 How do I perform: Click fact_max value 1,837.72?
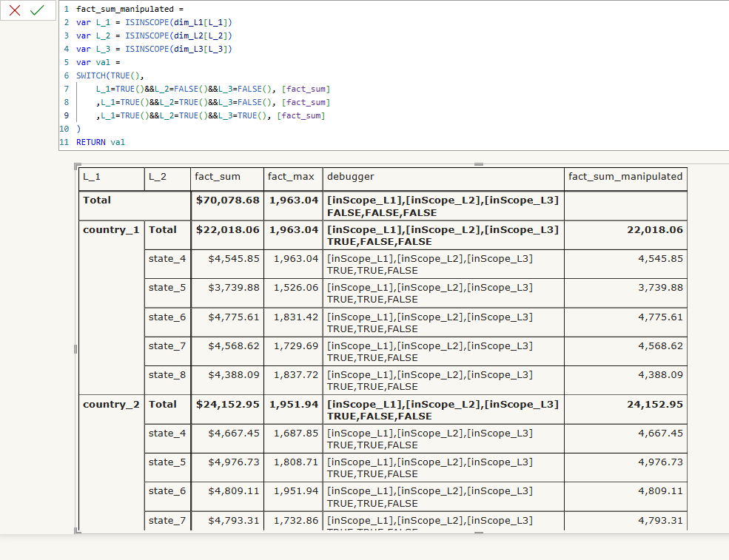(296, 374)
